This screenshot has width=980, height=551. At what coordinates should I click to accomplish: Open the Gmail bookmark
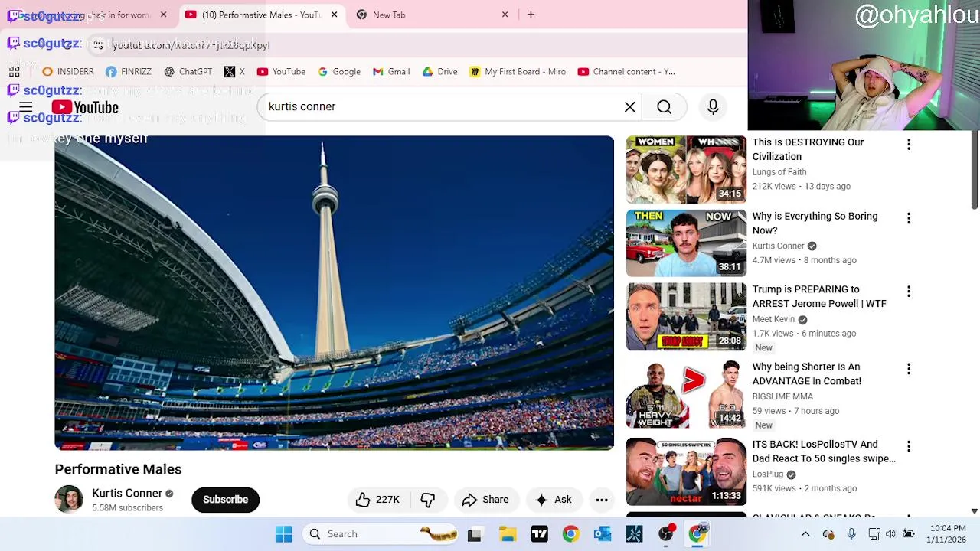click(391, 72)
